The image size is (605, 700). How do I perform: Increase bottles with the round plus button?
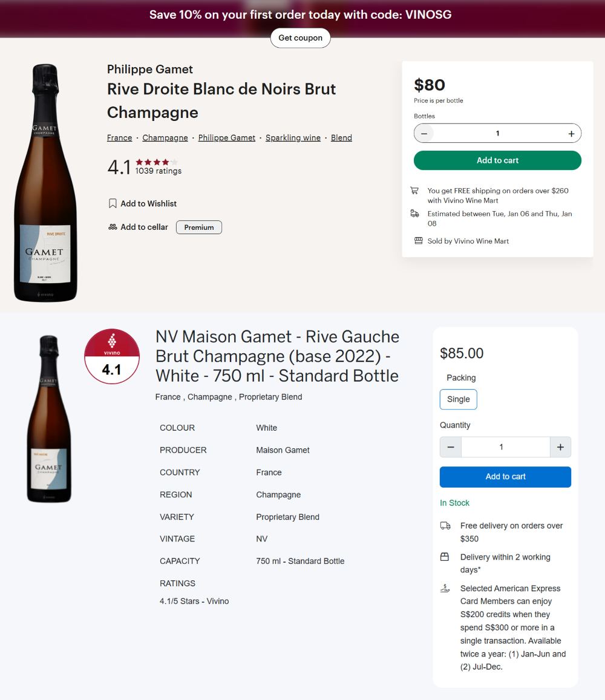tap(571, 133)
